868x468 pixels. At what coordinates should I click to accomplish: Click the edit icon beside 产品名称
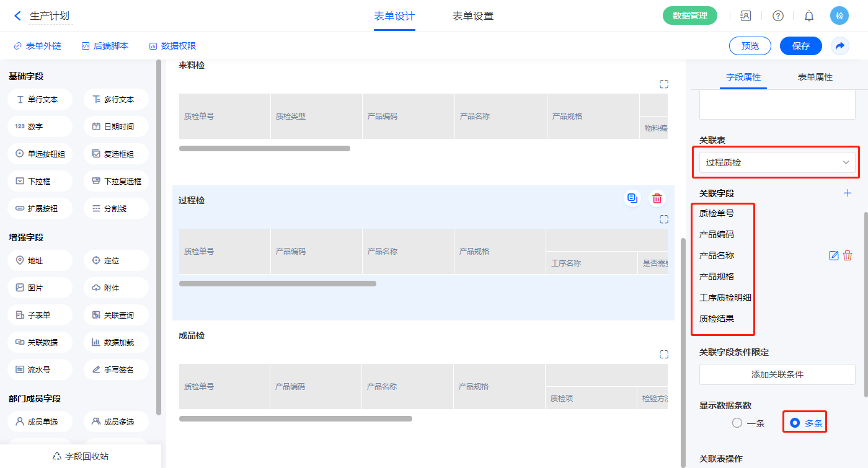point(834,255)
